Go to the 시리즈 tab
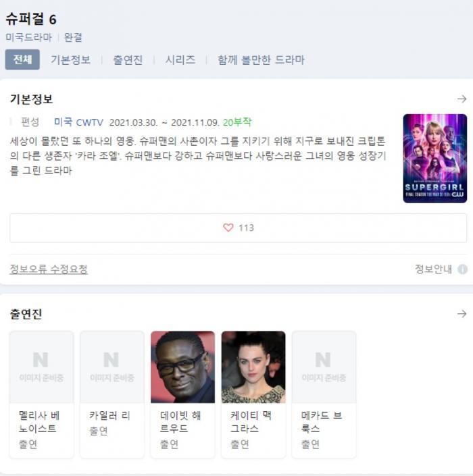This screenshot has height=476, width=473. click(x=180, y=59)
